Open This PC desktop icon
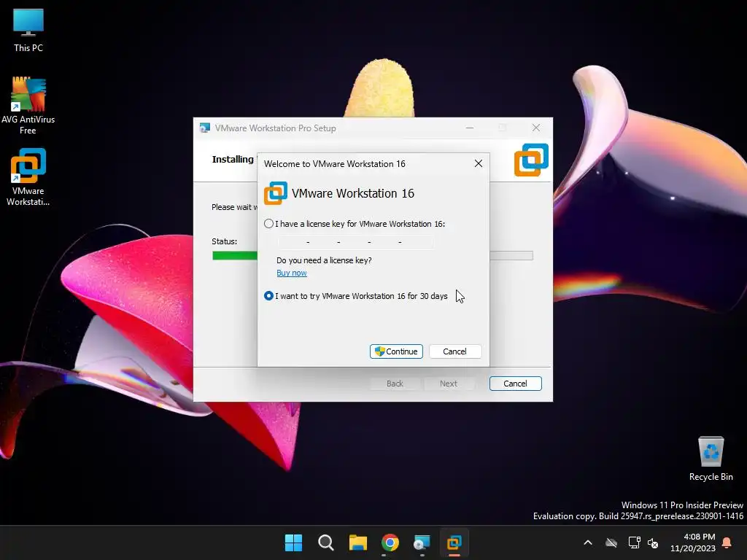Image resolution: width=747 pixels, height=560 pixels. coord(28,31)
